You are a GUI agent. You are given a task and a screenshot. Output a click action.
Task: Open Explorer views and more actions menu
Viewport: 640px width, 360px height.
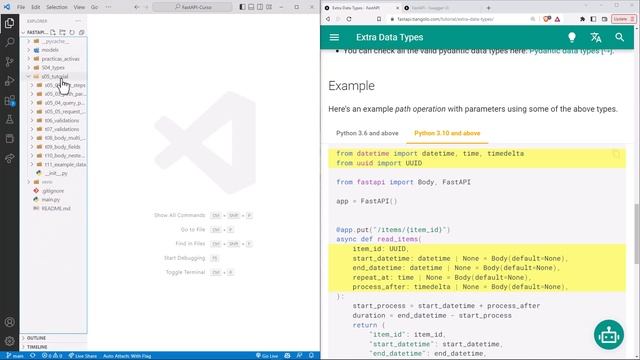point(78,21)
